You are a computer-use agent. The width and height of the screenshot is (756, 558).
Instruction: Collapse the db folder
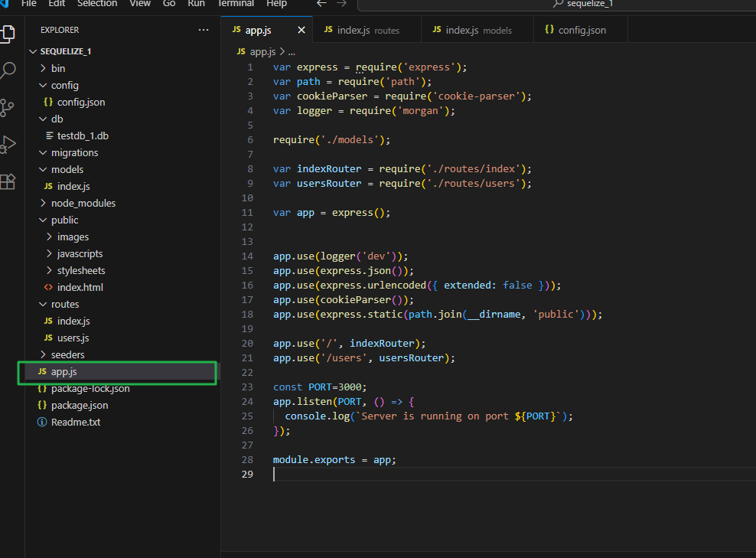pos(43,119)
